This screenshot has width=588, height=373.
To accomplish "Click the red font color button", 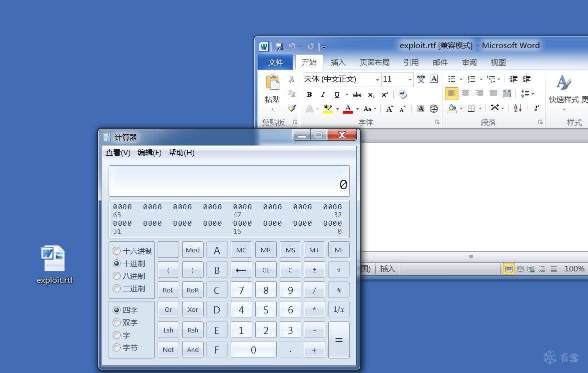I will point(348,109).
